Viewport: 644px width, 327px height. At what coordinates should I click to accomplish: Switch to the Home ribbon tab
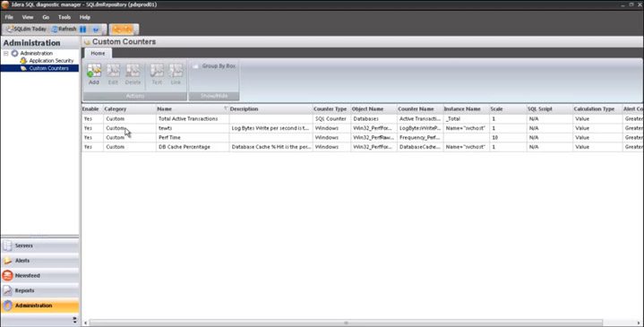click(98, 54)
